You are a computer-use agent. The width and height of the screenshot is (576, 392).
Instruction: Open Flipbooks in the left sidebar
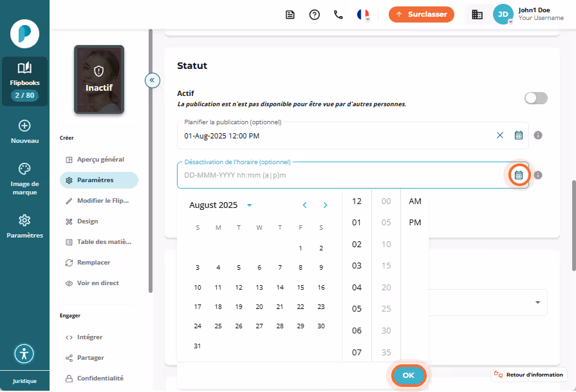24,81
